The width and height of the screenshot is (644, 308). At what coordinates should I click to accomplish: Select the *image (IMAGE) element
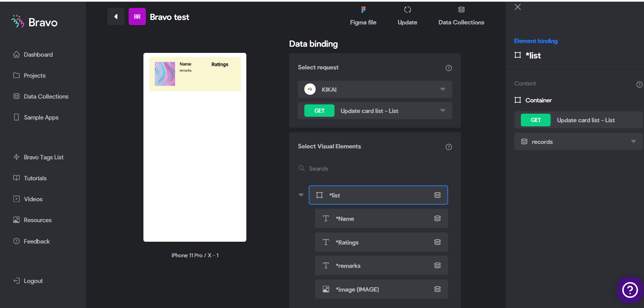tap(381, 289)
